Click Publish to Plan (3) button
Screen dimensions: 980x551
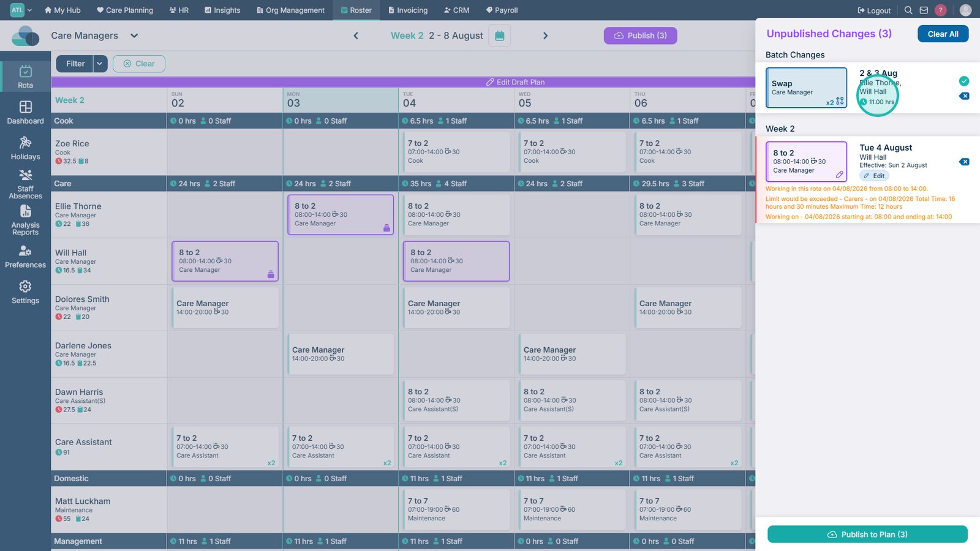[x=867, y=534]
